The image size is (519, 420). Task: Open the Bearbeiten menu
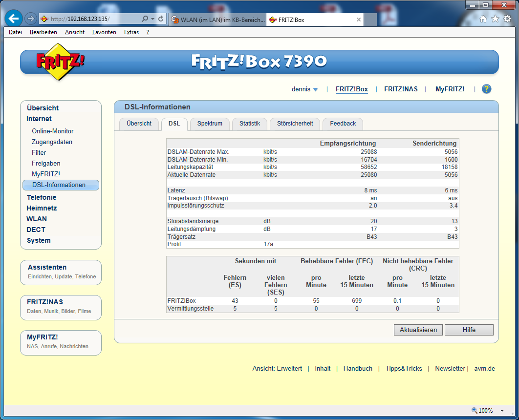point(43,32)
